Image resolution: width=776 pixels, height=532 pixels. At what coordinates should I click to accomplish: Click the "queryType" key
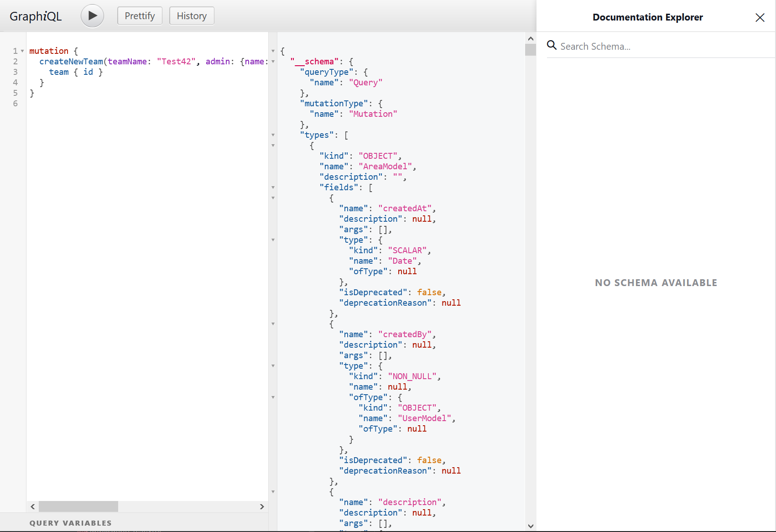(327, 72)
